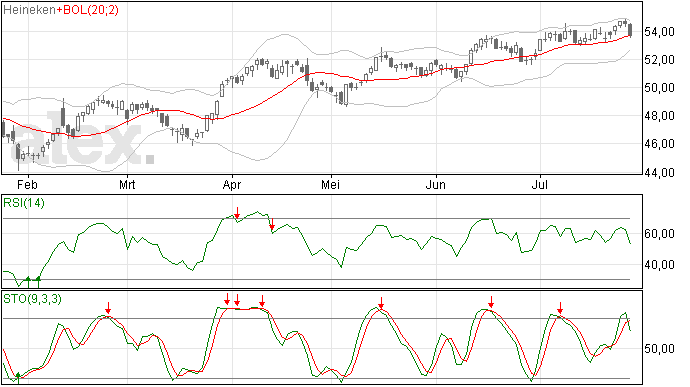This screenshot has width=690, height=387.
Task: Select the Feb month label
Action: [x=27, y=184]
